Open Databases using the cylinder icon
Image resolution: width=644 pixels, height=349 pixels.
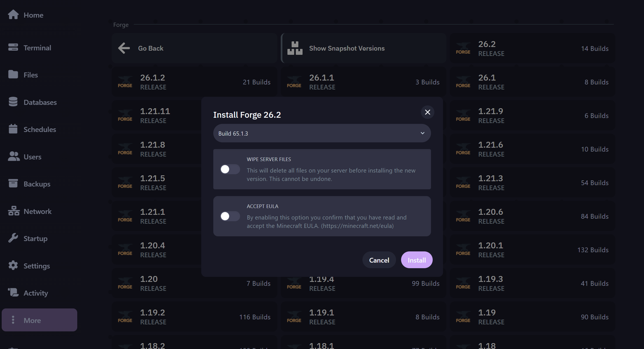13,102
